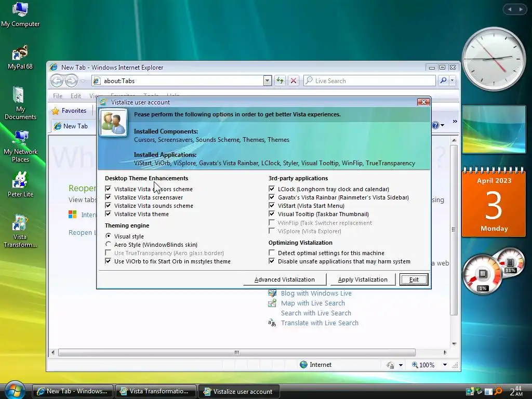Uncheck Vistalize Vista theme
This screenshot has width=532, height=399.
108,214
